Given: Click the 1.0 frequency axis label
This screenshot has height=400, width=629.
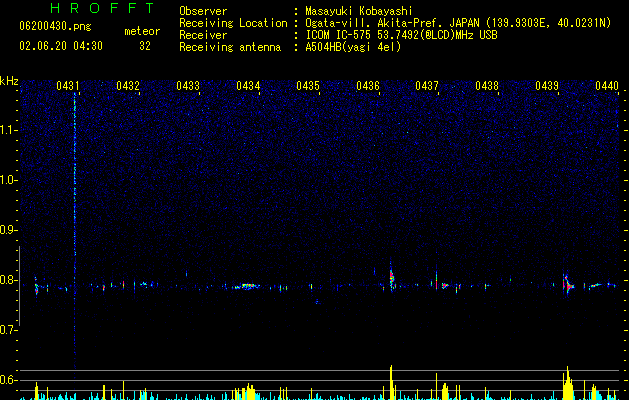Looking at the screenshot, I should [9, 180].
